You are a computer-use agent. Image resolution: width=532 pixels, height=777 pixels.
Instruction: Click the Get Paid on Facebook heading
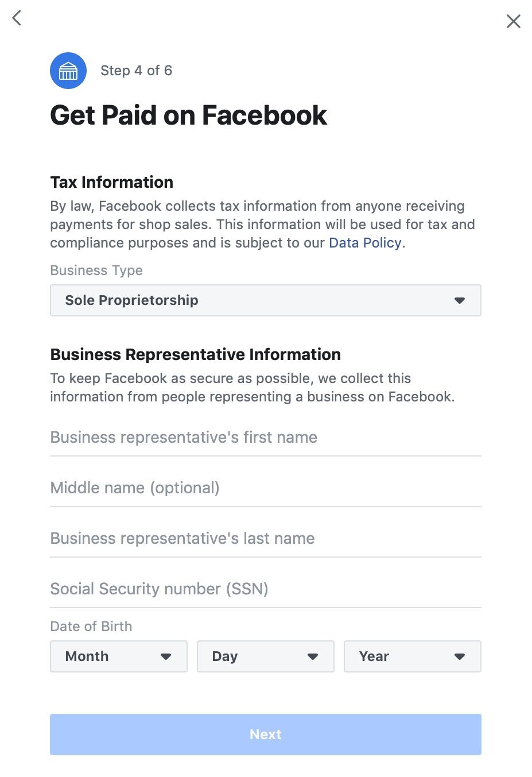coord(188,115)
